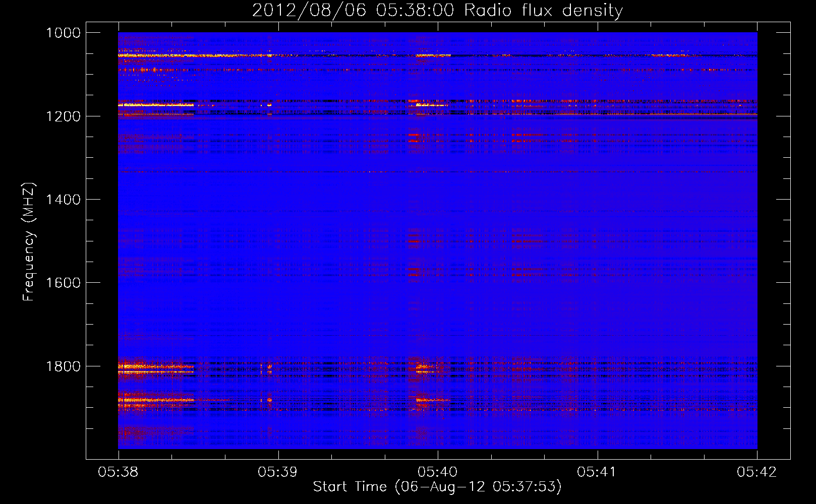Click the 'Frequency (MHZ)' axis label

pyautogui.click(x=29, y=242)
